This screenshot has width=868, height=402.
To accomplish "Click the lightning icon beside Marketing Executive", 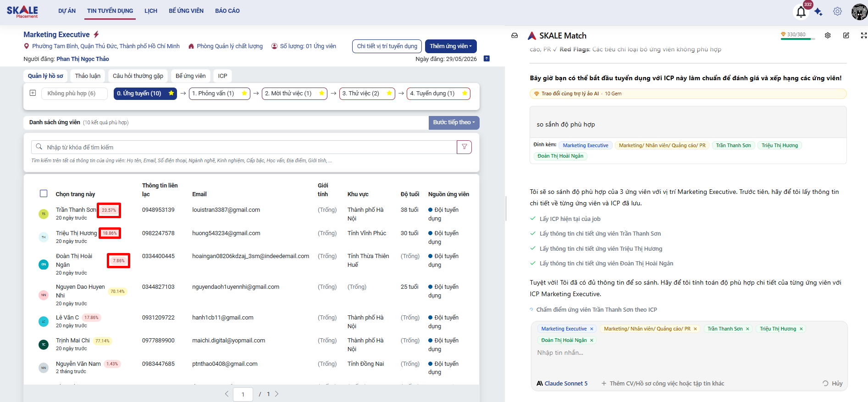I will pyautogui.click(x=96, y=34).
